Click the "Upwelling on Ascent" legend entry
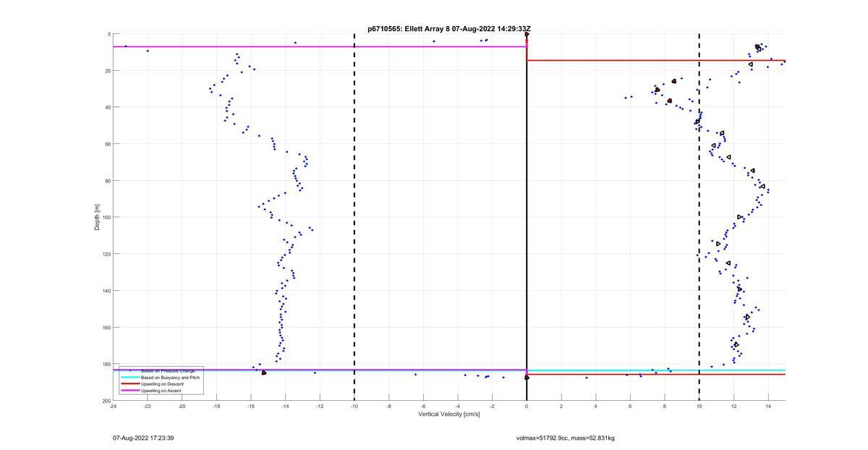 (161, 391)
